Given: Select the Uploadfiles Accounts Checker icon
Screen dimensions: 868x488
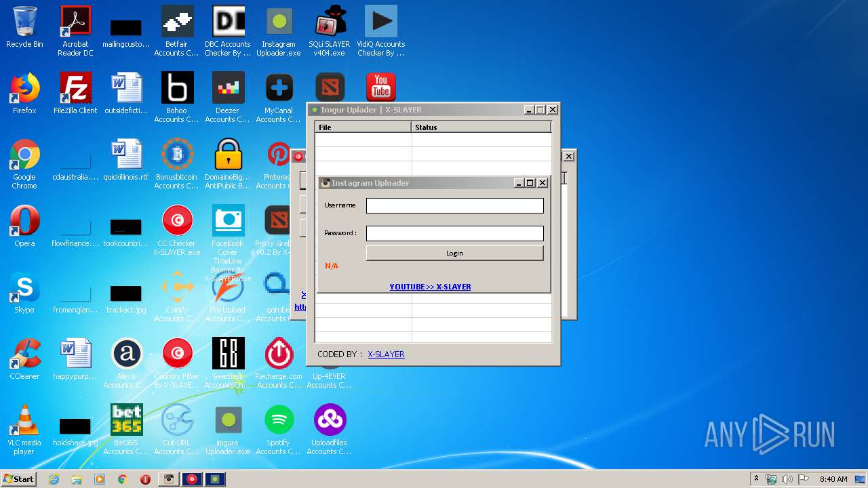Looking at the screenshot, I should click(330, 430).
